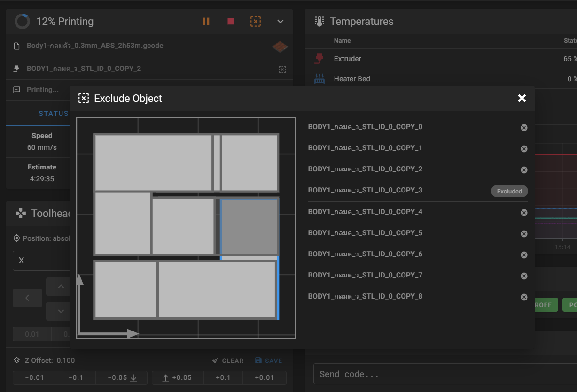This screenshot has width=577, height=392.
Task: Select BODY1 COPY_0 object name in list
Action: coord(365,127)
